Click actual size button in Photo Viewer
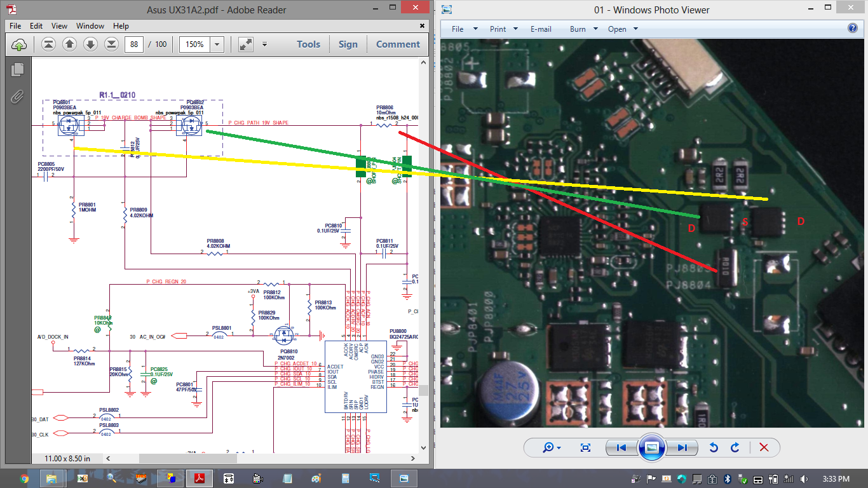The image size is (868, 488). (x=586, y=448)
